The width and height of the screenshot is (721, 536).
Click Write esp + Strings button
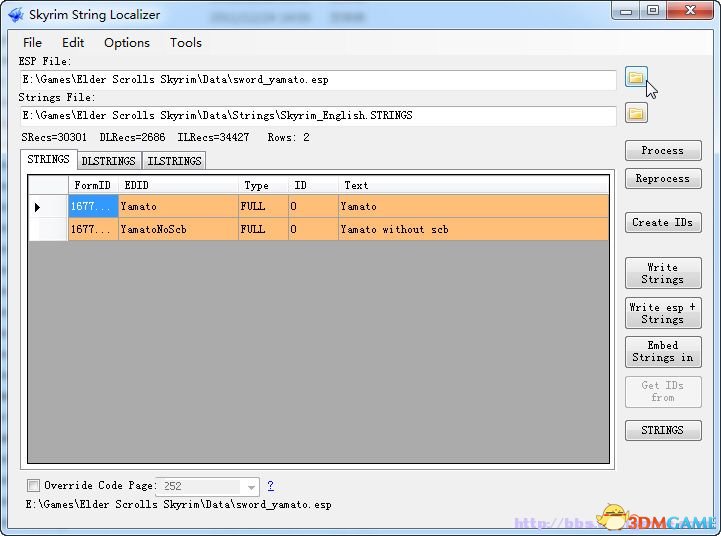point(663,313)
